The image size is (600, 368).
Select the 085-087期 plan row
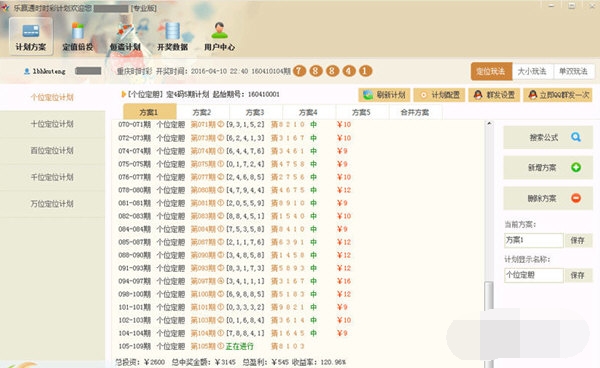click(235, 242)
